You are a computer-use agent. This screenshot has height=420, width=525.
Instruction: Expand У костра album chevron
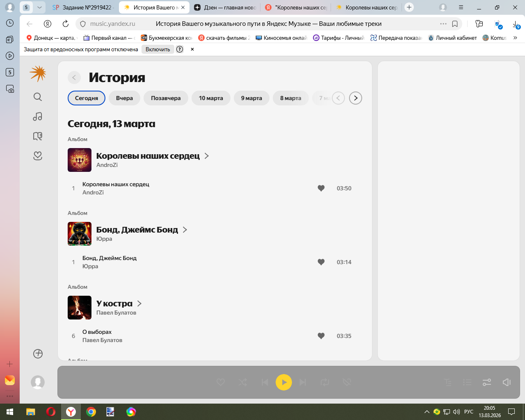(139, 304)
